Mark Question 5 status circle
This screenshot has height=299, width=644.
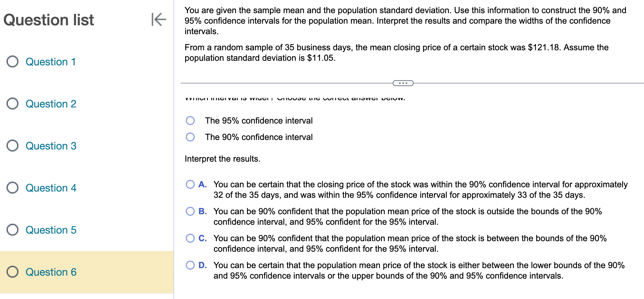coord(12,230)
